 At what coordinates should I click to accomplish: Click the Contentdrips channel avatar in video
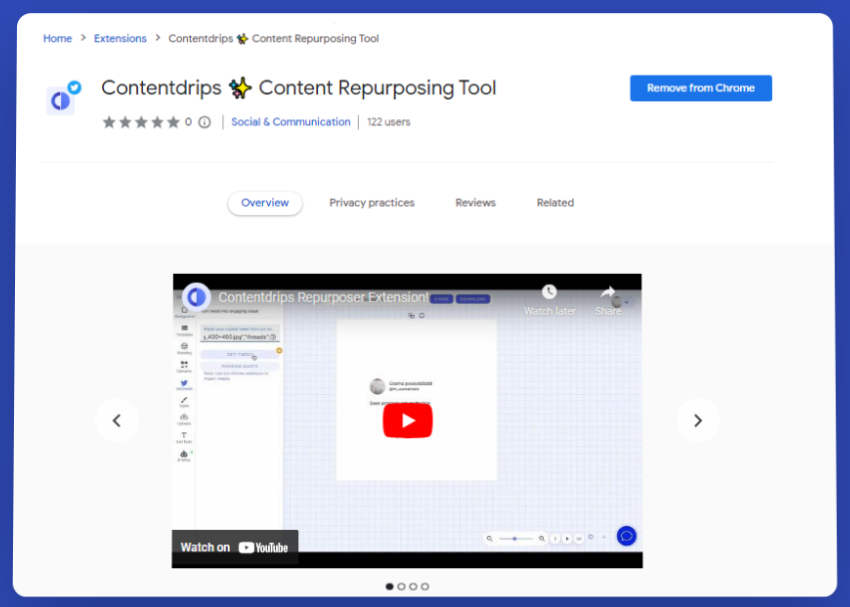(196, 297)
